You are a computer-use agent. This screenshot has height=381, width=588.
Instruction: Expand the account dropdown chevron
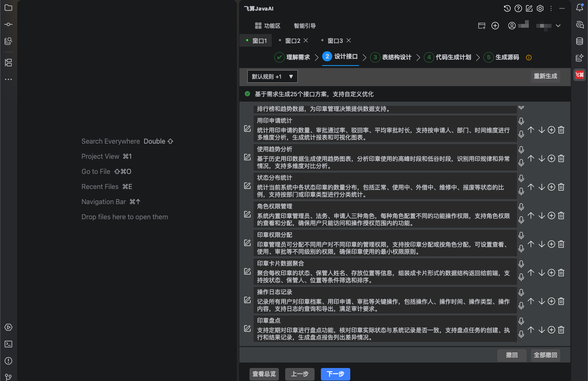pos(558,26)
